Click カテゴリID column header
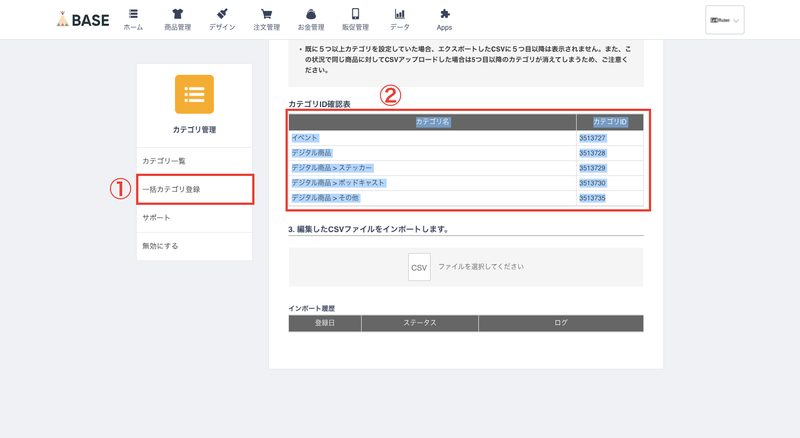 click(x=610, y=121)
